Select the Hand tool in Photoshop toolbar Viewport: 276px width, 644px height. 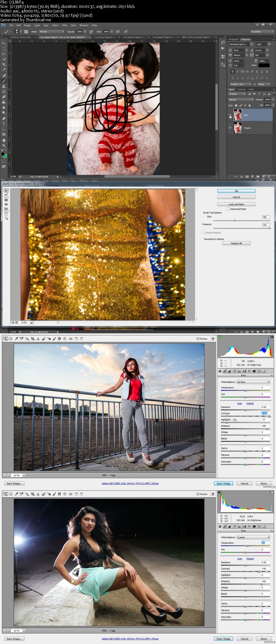click(x=4, y=140)
